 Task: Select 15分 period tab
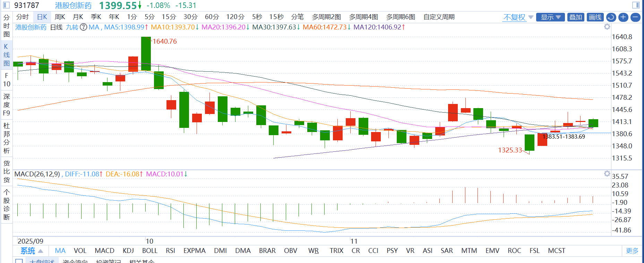pyautogui.click(x=169, y=17)
